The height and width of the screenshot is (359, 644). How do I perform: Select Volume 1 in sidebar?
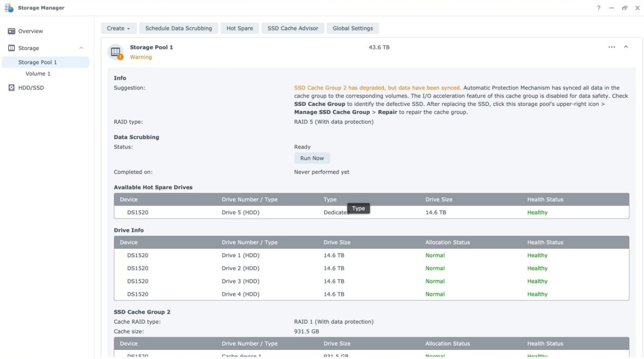tap(38, 74)
